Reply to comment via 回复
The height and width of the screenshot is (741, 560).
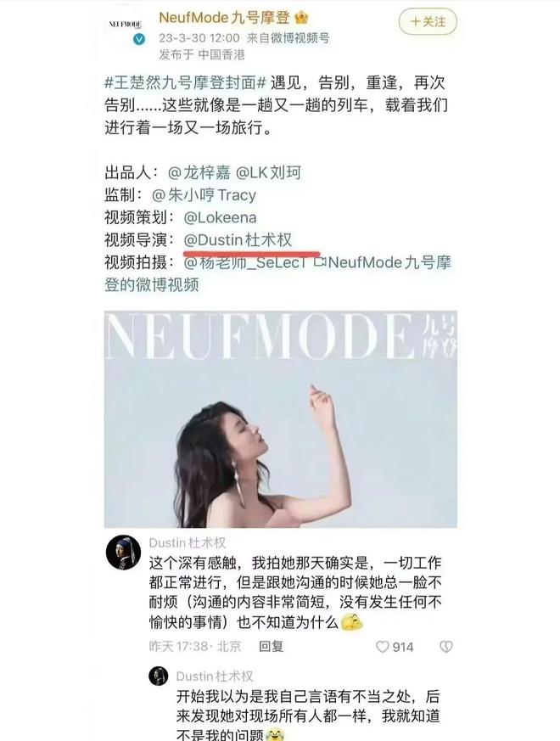click(x=271, y=646)
